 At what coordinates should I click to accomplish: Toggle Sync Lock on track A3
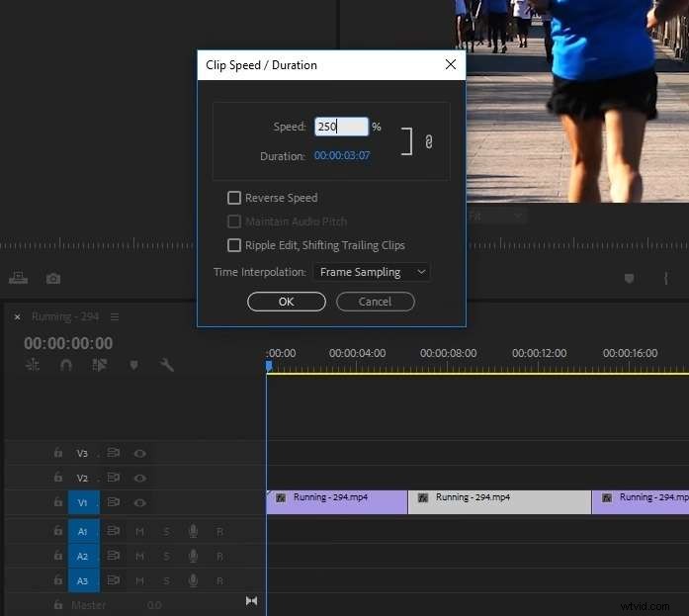coord(114,580)
